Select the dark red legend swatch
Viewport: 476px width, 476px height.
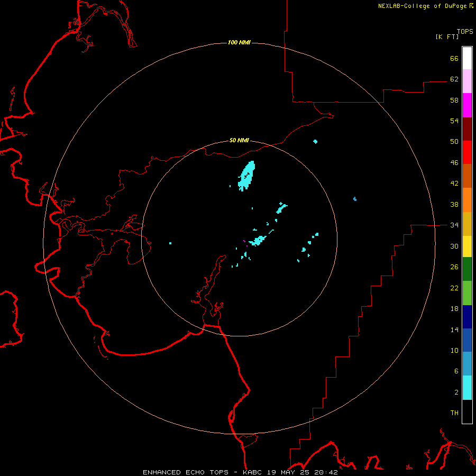[x=467, y=129]
